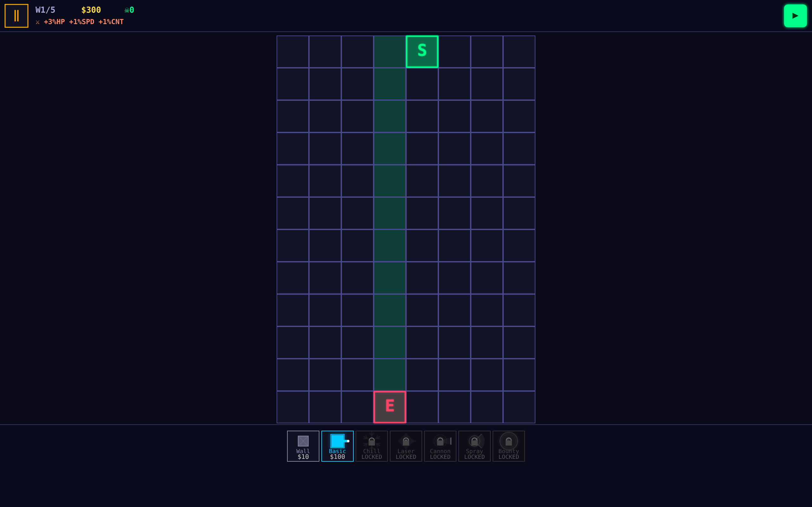812x507 pixels.
Task: Select the Basic tower from the shop
Action: pyautogui.click(x=337, y=446)
